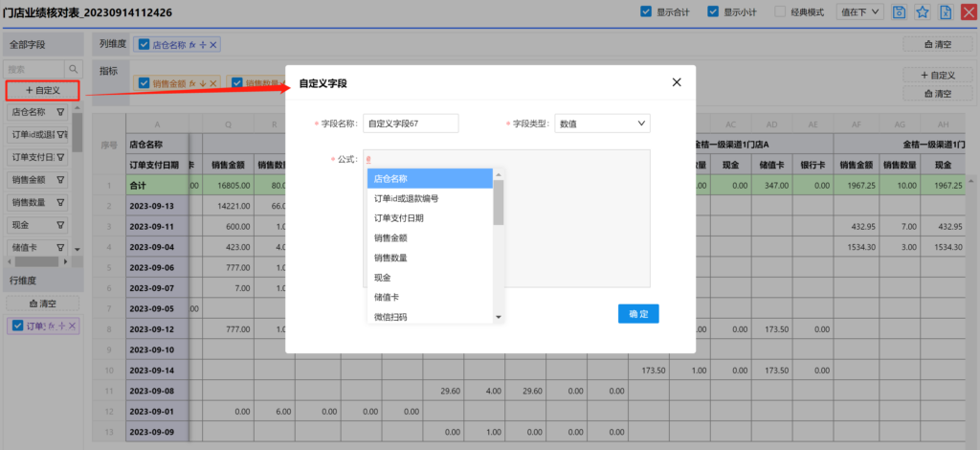Click the 字段名称 input field
Image resolution: width=980 pixels, height=450 pixels.
(411, 124)
